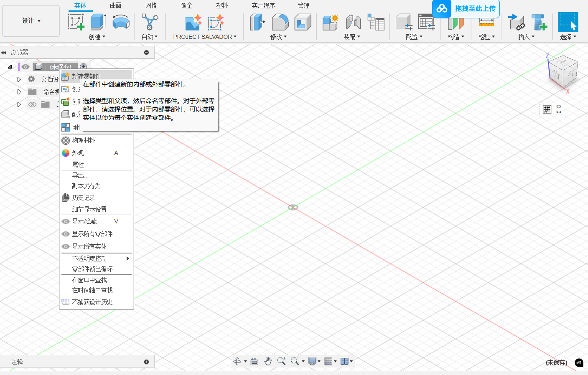The height and width of the screenshot is (375, 588).
Task: Click the Automate (自动) branch icon
Action: 150,22
